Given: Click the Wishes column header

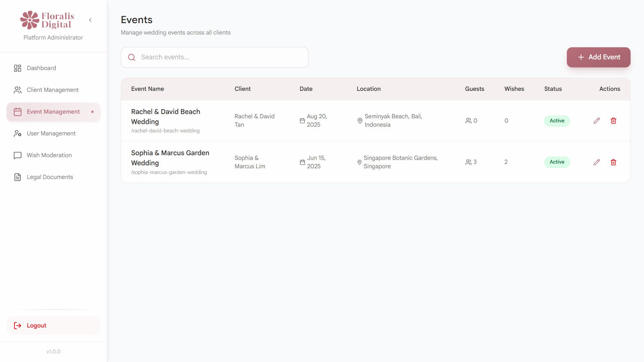Looking at the screenshot, I should pyautogui.click(x=514, y=89).
